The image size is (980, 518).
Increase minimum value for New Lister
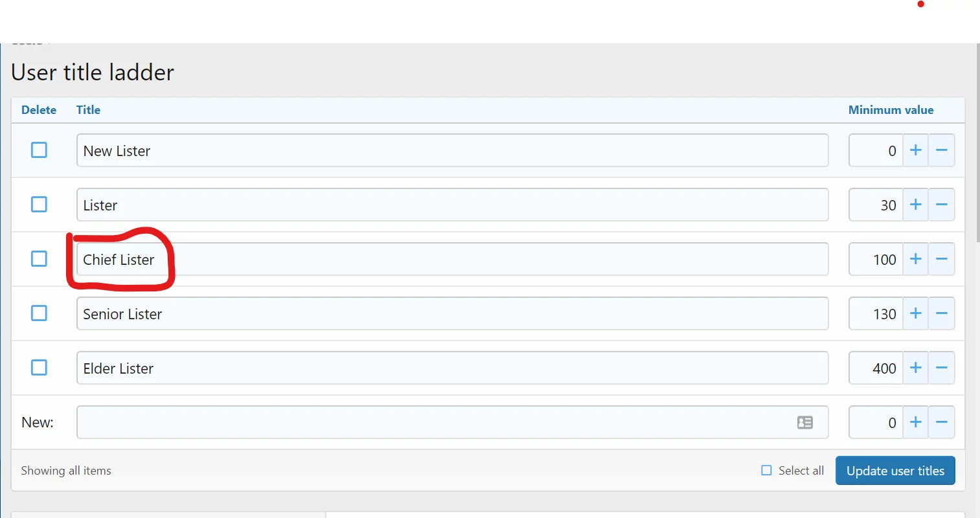[x=915, y=150]
